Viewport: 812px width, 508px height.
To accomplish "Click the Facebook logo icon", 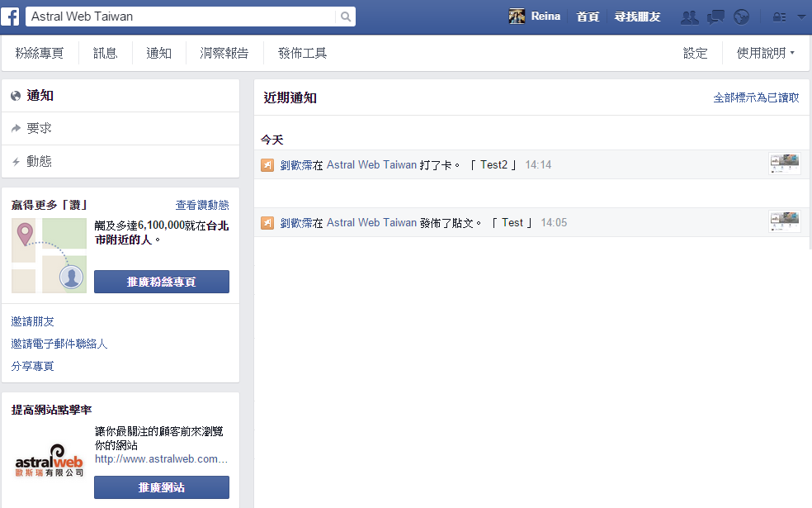I will tap(11, 17).
